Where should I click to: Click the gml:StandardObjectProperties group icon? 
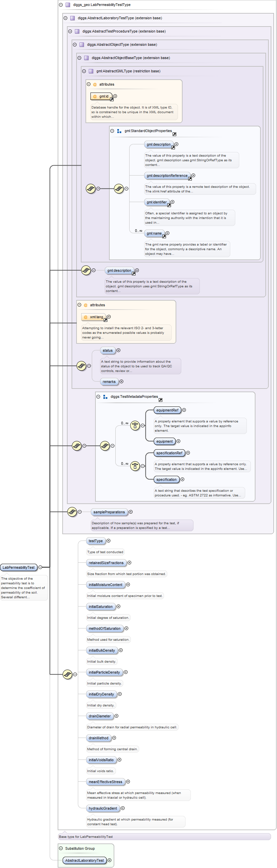pyautogui.click(x=119, y=131)
